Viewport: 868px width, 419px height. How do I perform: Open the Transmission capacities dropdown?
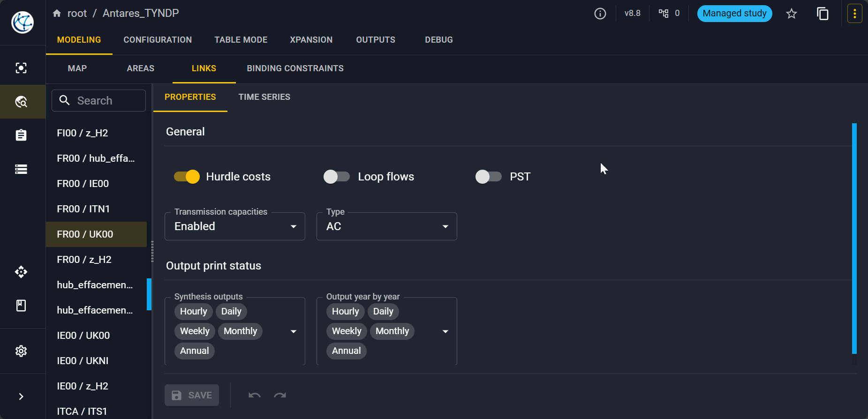click(235, 226)
